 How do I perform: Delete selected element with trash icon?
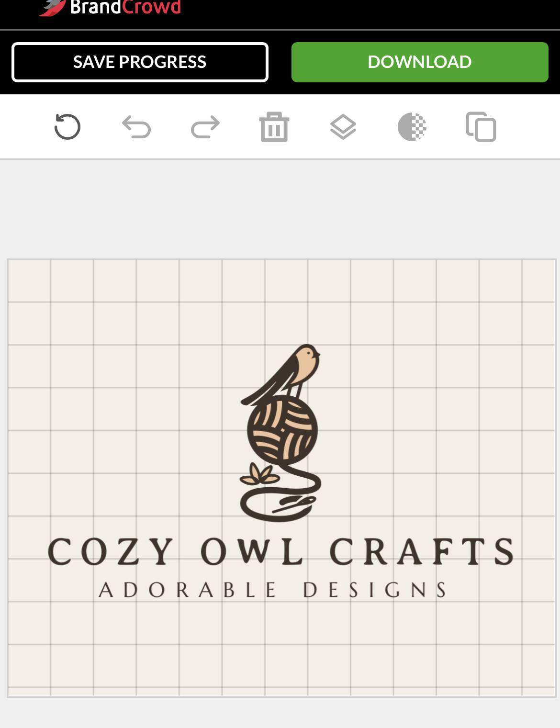[274, 127]
